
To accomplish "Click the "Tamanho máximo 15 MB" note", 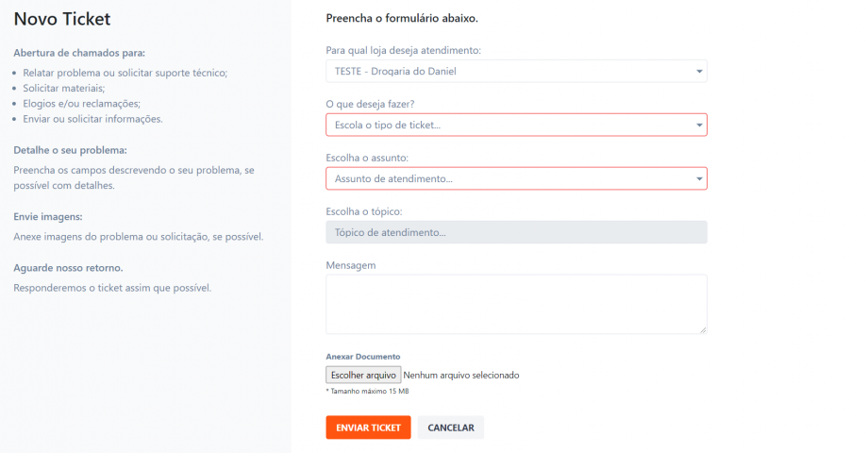I will pos(368,391).
